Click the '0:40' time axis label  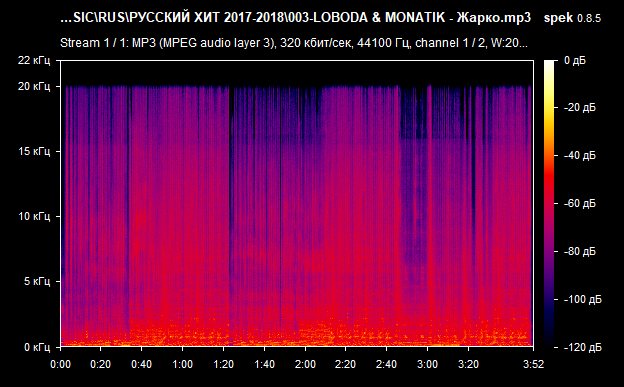pos(142,364)
